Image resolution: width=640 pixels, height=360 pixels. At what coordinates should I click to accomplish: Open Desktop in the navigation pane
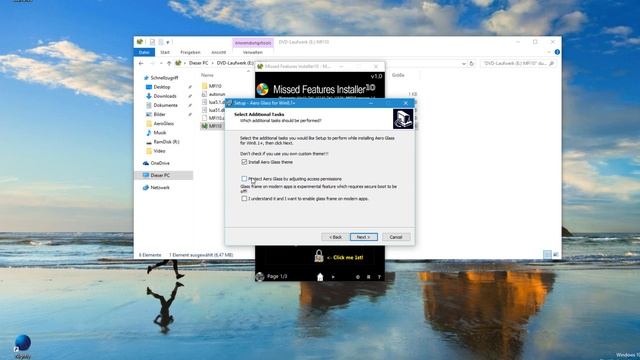[x=162, y=87]
